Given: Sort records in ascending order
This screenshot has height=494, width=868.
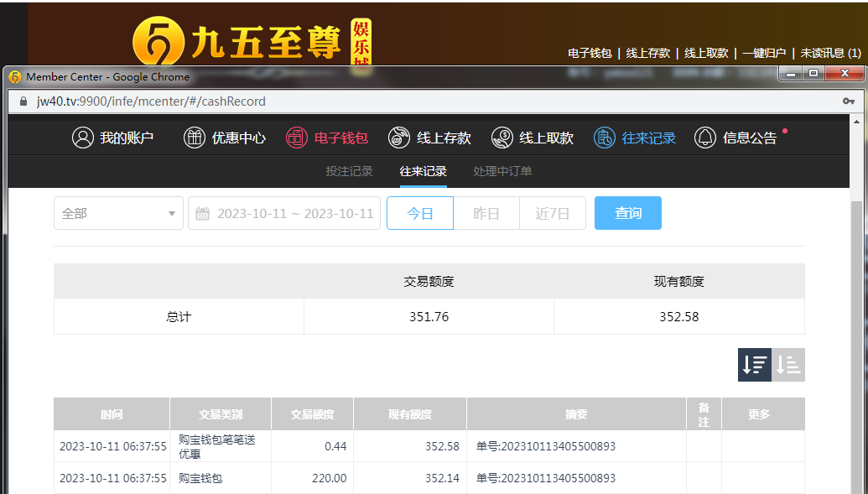Looking at the screenshot, I should click(788, 364).
